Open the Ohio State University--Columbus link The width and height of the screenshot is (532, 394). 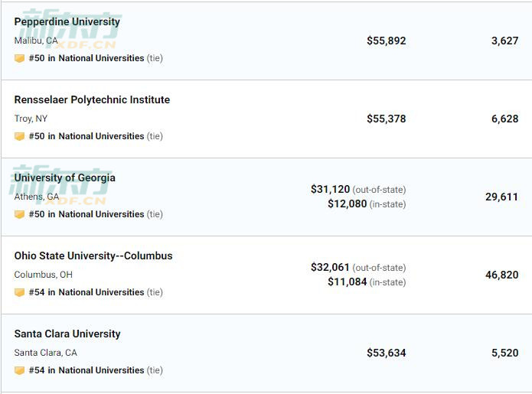pos(93,256)
